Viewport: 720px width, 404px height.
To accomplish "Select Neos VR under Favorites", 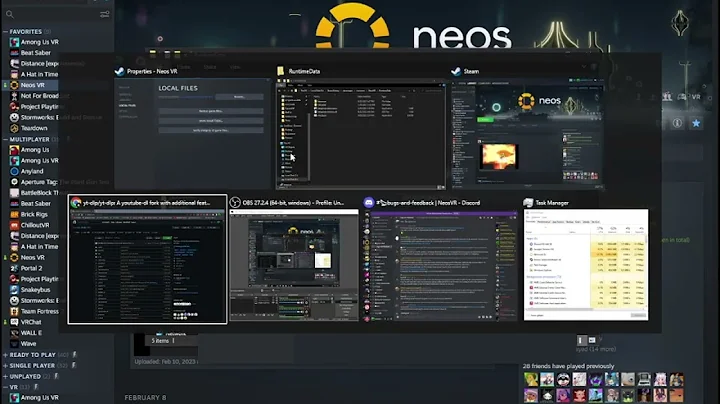I will click(32, 85).
